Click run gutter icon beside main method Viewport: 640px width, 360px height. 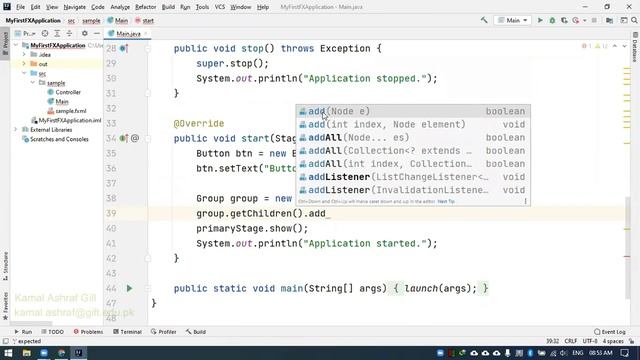pyautogui.click(x=129, y=288)
